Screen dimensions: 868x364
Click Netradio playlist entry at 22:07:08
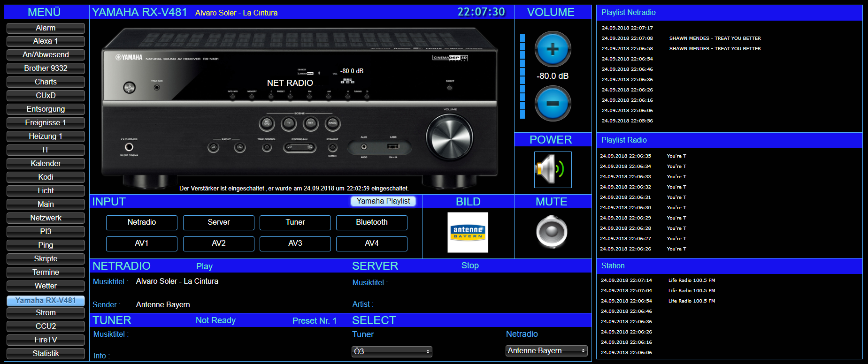pyautogui.click(x=681, y=38)
